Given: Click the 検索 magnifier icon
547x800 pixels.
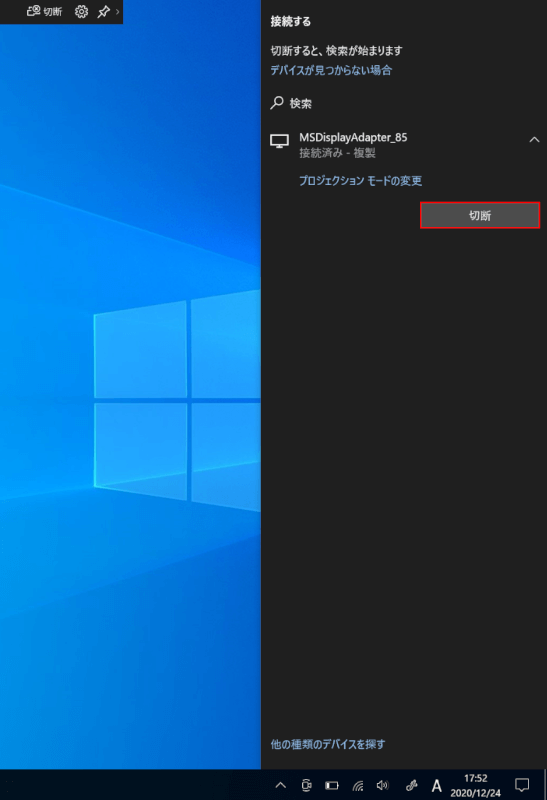Looking at the screenshot, I should point(277,103).
